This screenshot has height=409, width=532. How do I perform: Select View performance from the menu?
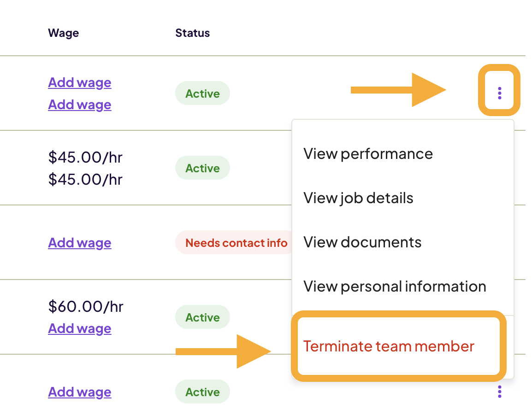(367, 153)
